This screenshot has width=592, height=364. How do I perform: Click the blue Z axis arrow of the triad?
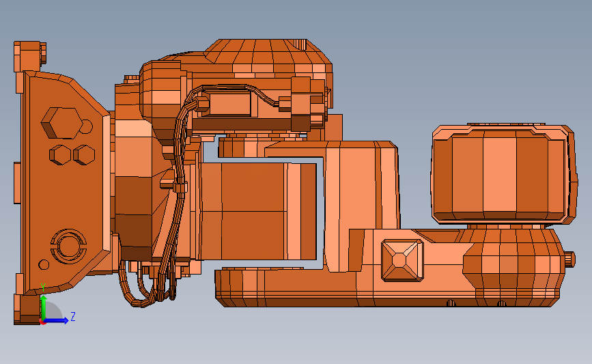point(57,320)
